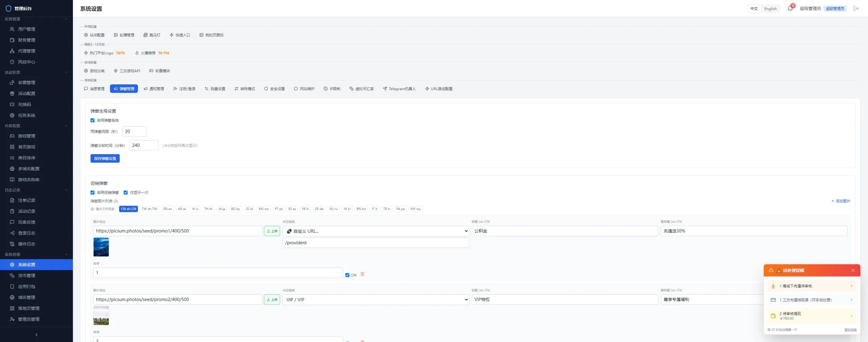Click 添加图片 link
Screen dimensions: 868x342
pyautogui.click(x=841, y=201)
